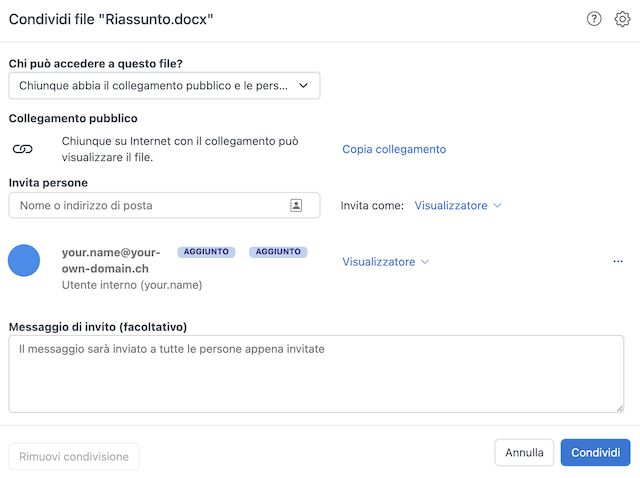Change 'Invita come' Visualizzatore role dropdown
This screenshot has width=640, height=478.
click(x=458, y=205)
